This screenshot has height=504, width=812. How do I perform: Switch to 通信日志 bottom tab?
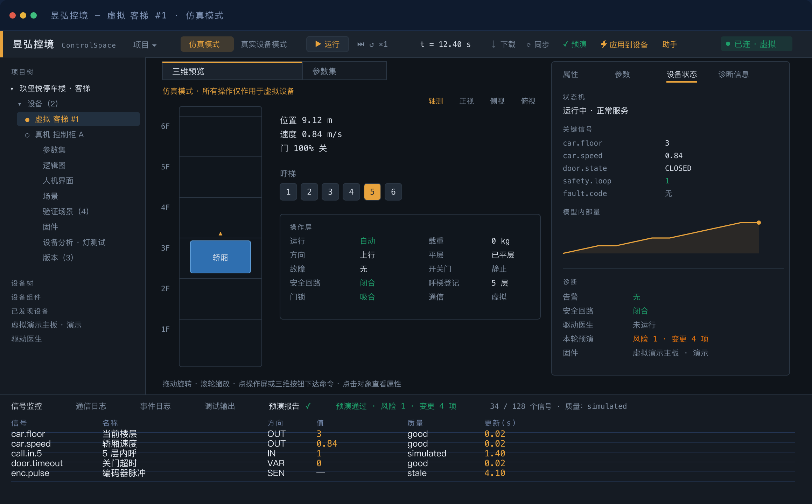(x=91, y=406)
